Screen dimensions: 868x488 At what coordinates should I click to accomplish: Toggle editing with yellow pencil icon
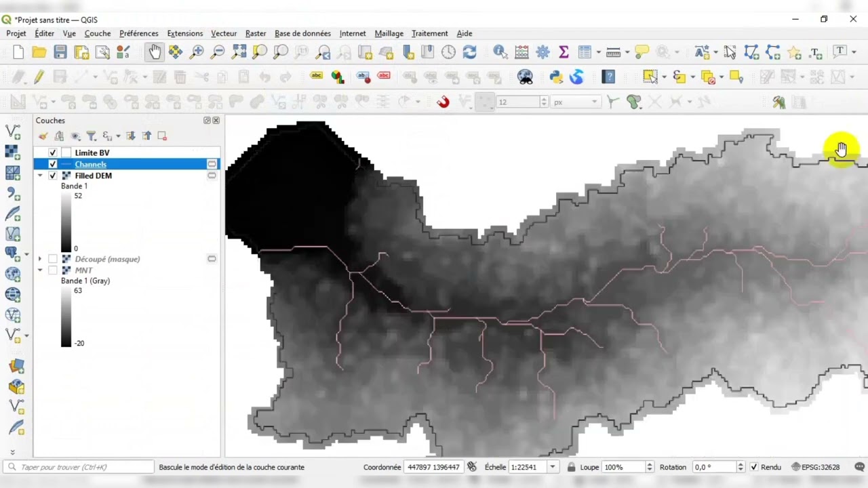coord(39,77)
